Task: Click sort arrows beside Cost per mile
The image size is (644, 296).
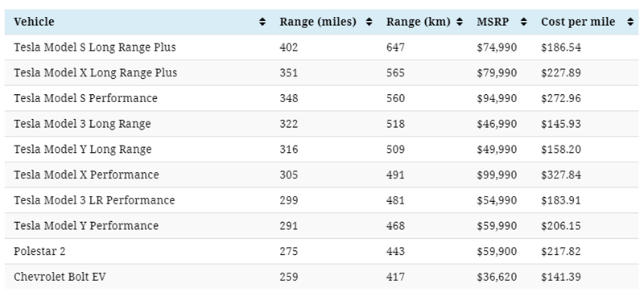Action: pos(630,23)
